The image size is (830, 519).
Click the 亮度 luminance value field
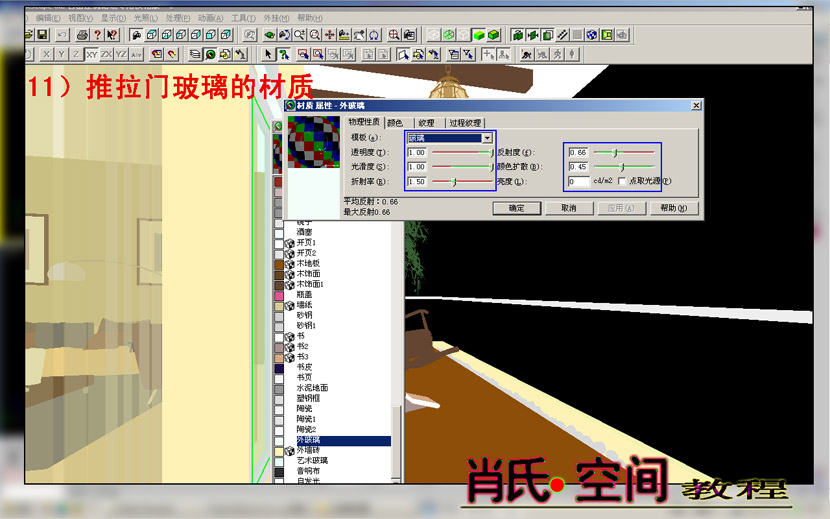coord(579,181)
